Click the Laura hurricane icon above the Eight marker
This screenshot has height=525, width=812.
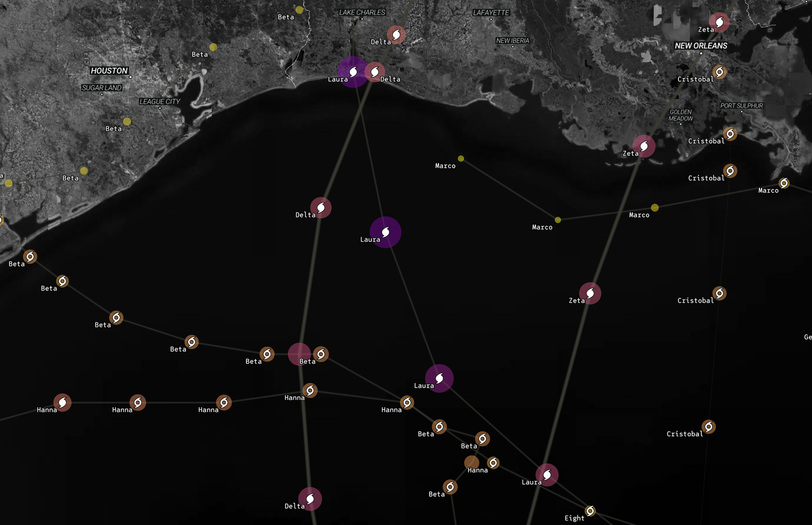(547, 474)
